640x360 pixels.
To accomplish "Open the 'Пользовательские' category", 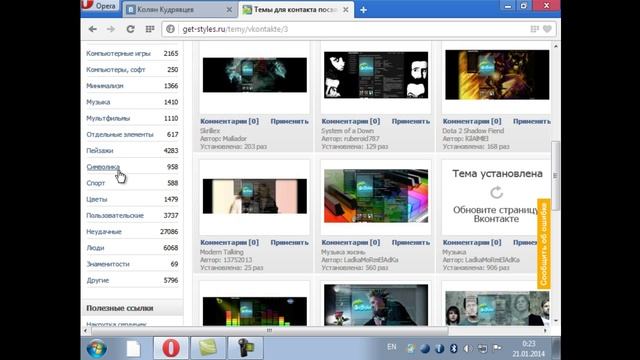I will (x=115, y=216).
